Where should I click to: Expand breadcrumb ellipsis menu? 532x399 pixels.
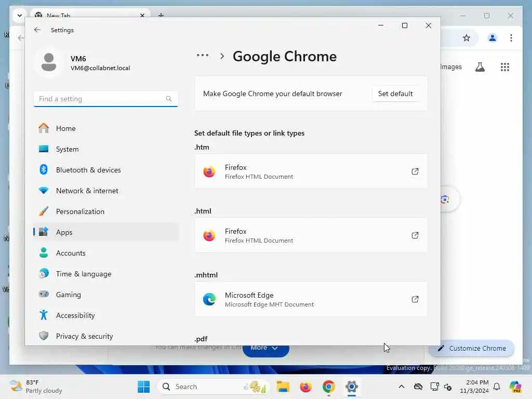(x=203, y=55)
